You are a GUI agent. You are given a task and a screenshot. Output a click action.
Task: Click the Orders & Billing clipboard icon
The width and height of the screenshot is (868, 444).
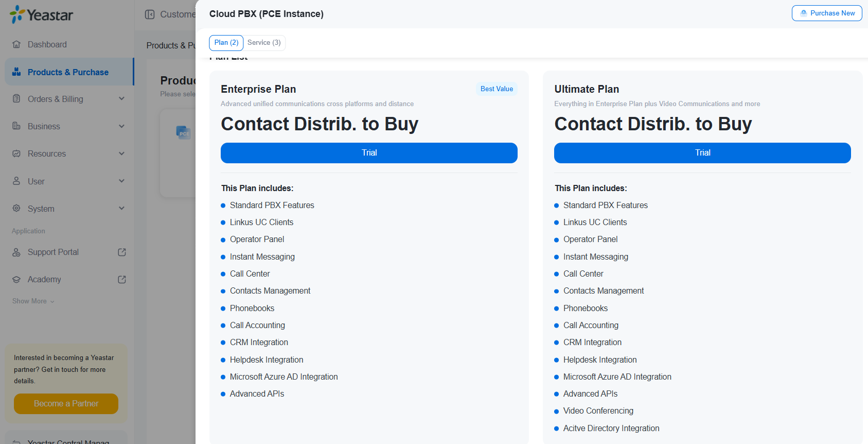point(16,99)
